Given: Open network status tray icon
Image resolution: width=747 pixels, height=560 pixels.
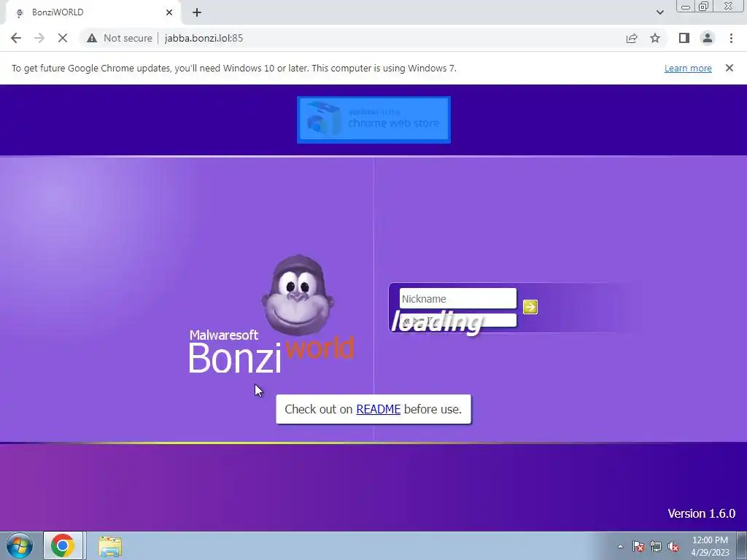Looking at the screenshot, I should 656,546.
